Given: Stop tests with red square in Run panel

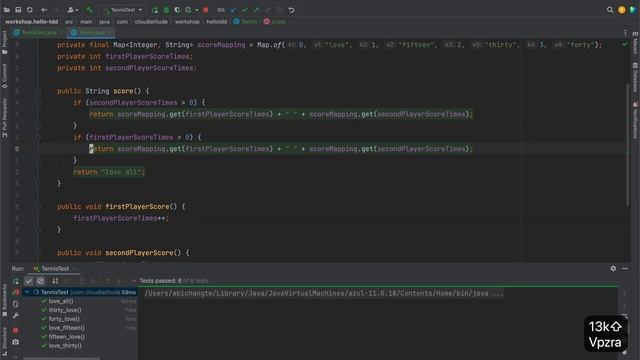Looking at the screenshot, I should pyautogui.click(x=16, y=330).
